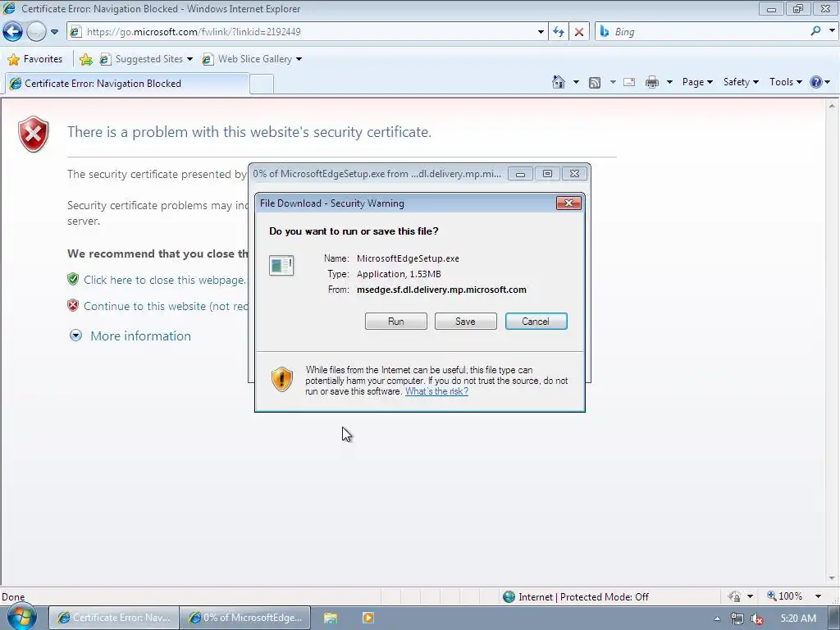Click the Internet Explorer title bar icon

coord(9,8)
